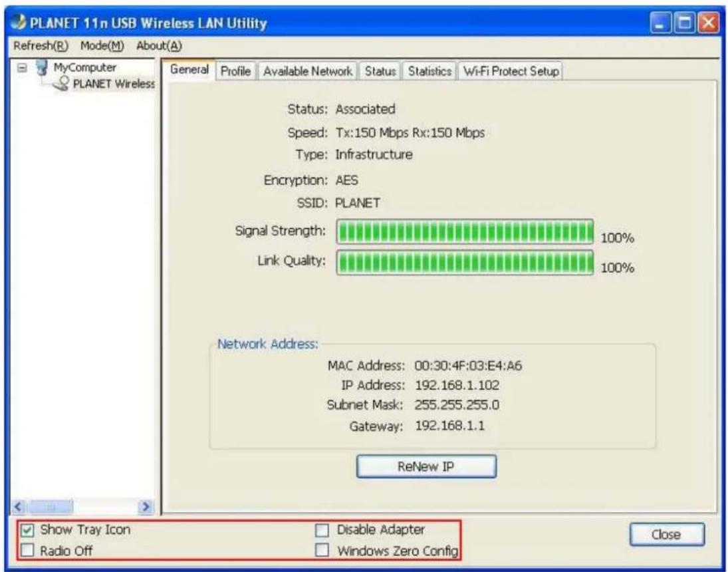
Task: Click the PLANET Wireless adapter icon
Action: tap(61, 84)
